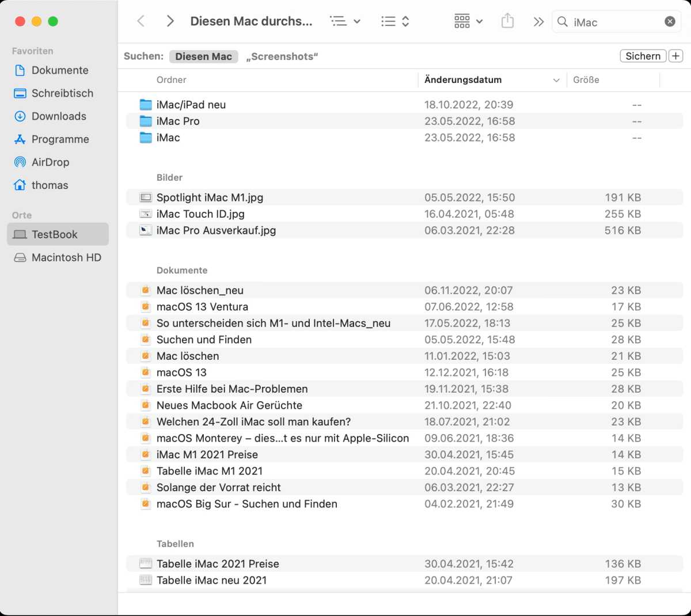
Task: Switch search scope to „Screenshots“
Action: (282, 56)
